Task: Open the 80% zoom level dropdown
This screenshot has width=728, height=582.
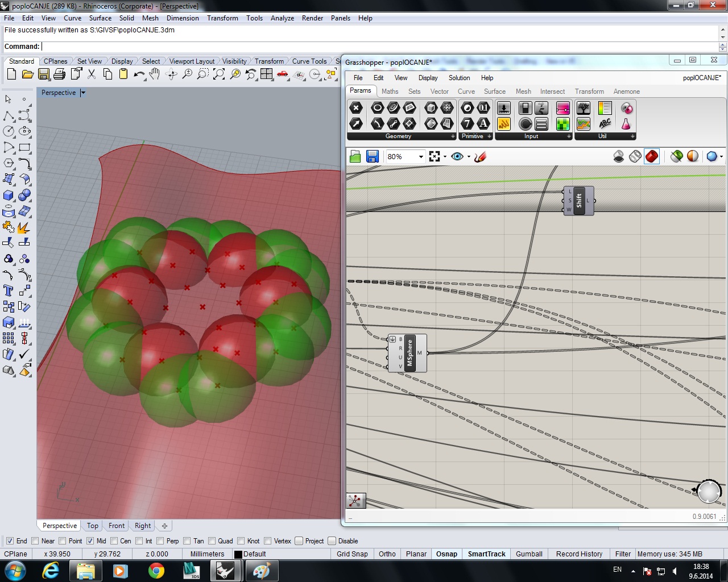Action: click(x=421, y=157)
